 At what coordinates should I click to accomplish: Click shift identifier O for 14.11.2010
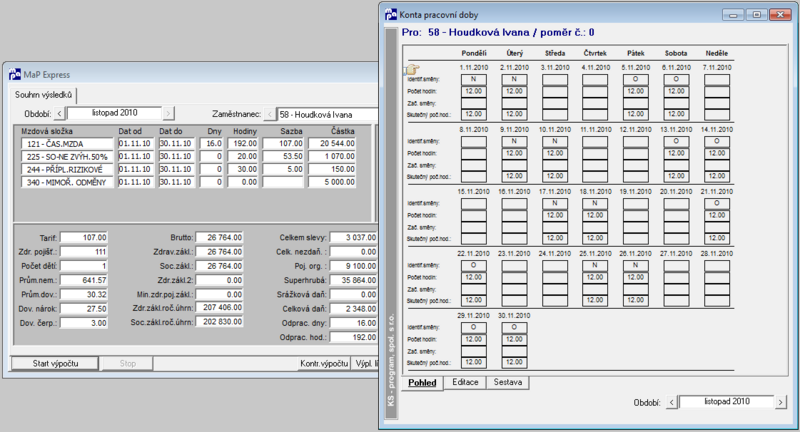(717, 141)
